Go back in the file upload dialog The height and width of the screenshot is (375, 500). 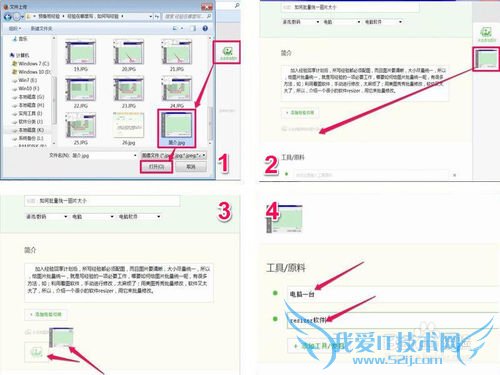8,16
